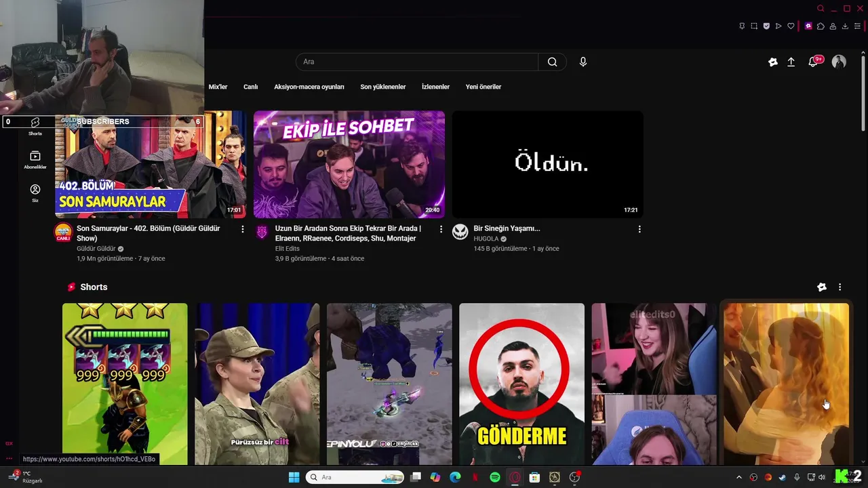Screen dimensions: 868x488
Task: Select the Mix'ler filter chip
Action: (218, 87)
